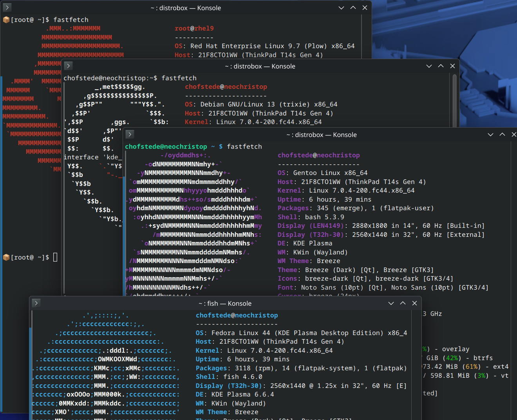The width and height of the screenshot is (517, 420).
Task: Click the 'Display (LEN4149)' built-in display line
Action: [381, 225]
